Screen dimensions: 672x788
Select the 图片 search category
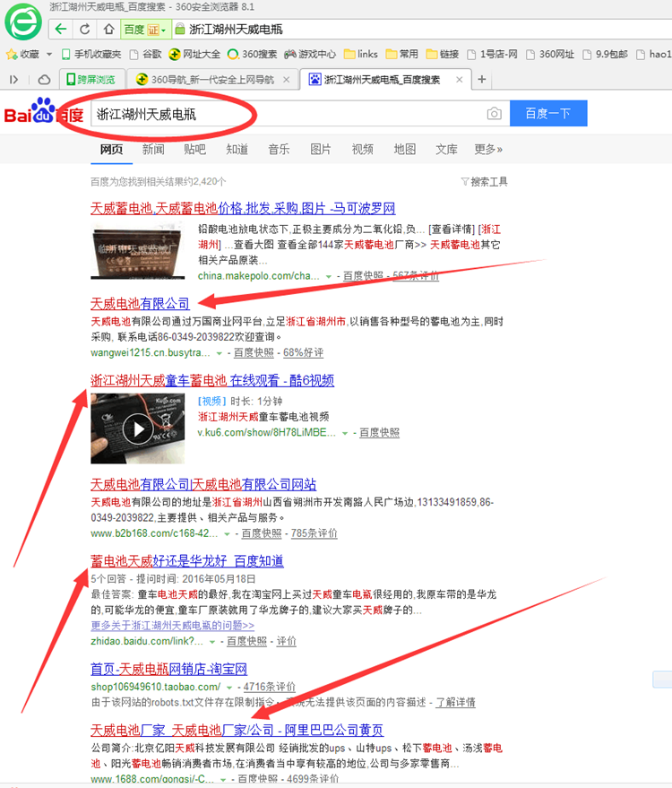point(321,149)
